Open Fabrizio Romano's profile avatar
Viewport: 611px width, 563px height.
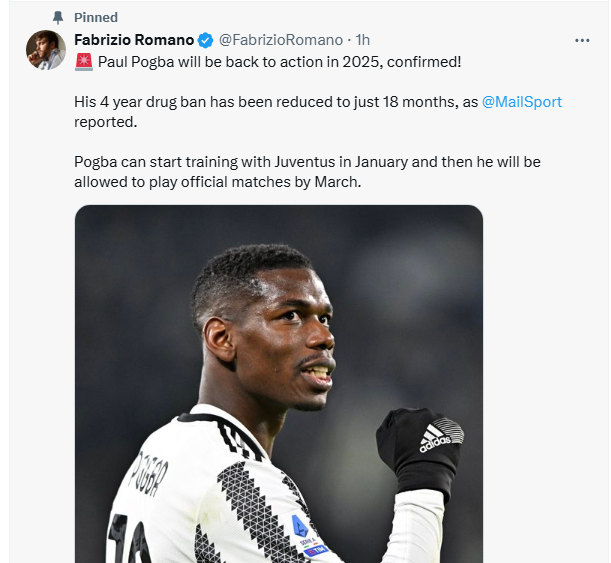tap(46, 50)
